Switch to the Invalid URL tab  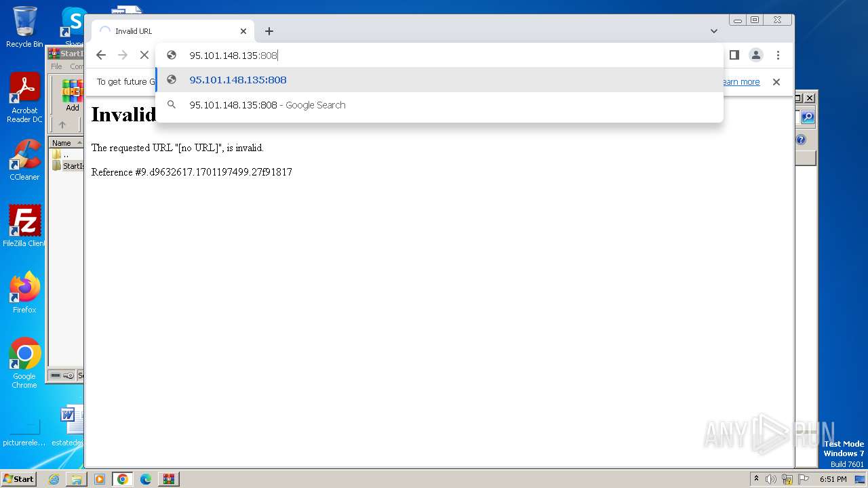point(173,31)
